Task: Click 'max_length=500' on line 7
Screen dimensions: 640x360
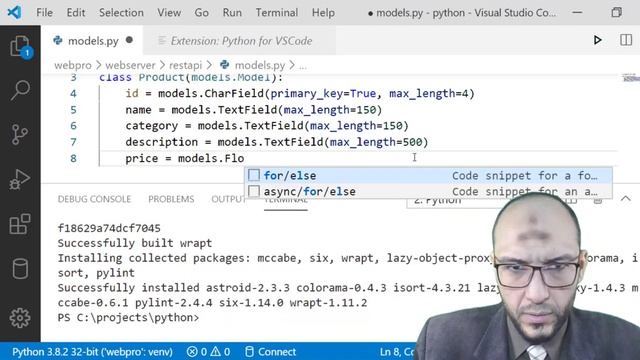Action: click(x=376, y=142)
